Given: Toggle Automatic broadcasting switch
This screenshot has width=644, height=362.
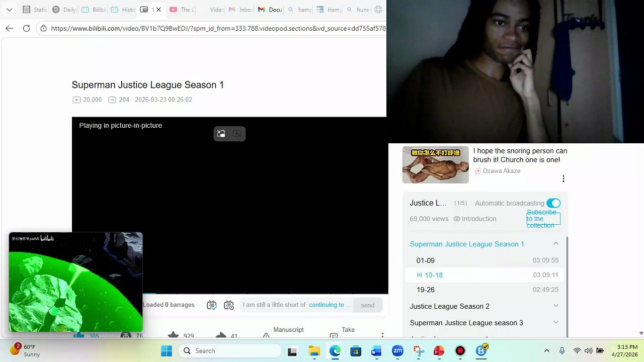Looking at the screenshot, I should [x=553, y=203].
